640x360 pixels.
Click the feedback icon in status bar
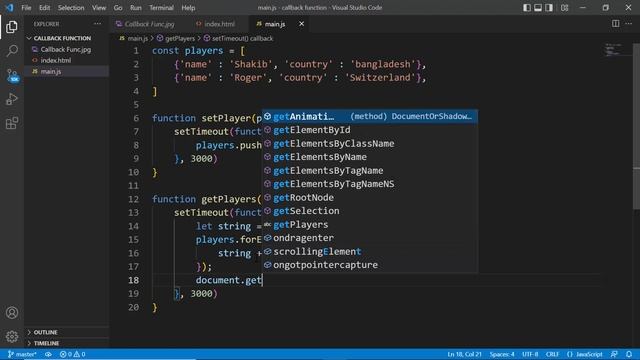click(x=614, y=354)
